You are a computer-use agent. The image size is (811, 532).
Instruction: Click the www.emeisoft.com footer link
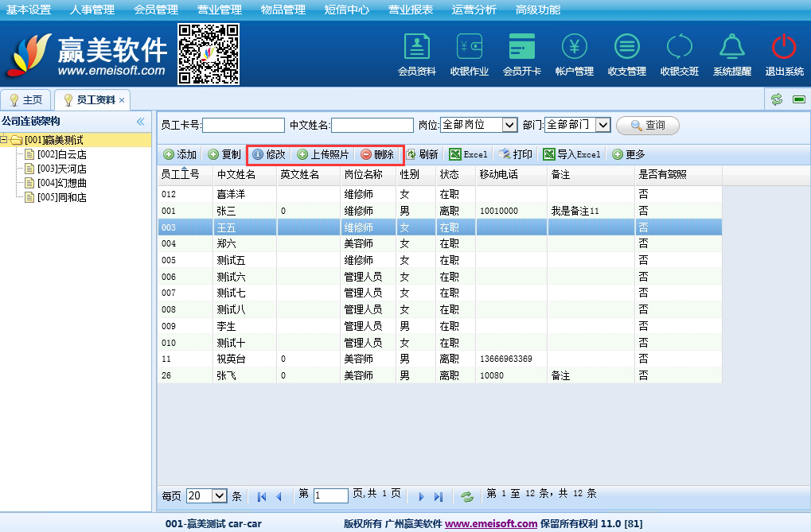click(x=490, y=523)
